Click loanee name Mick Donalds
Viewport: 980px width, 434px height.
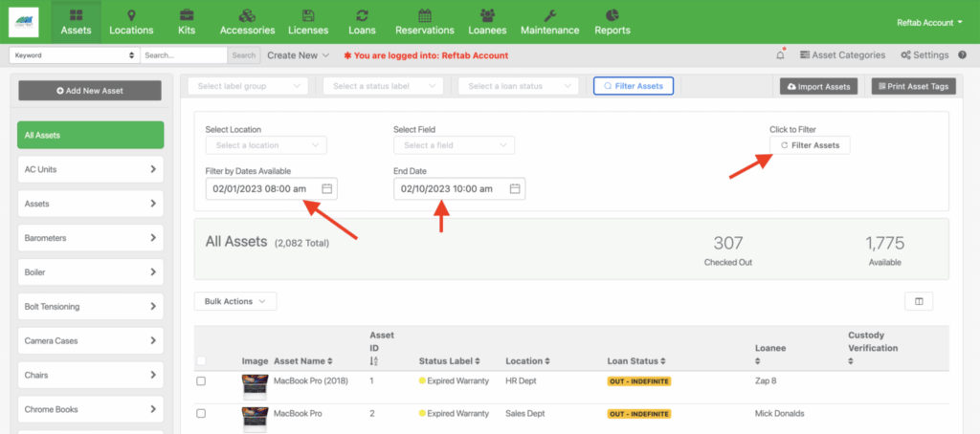pos(779,413)
